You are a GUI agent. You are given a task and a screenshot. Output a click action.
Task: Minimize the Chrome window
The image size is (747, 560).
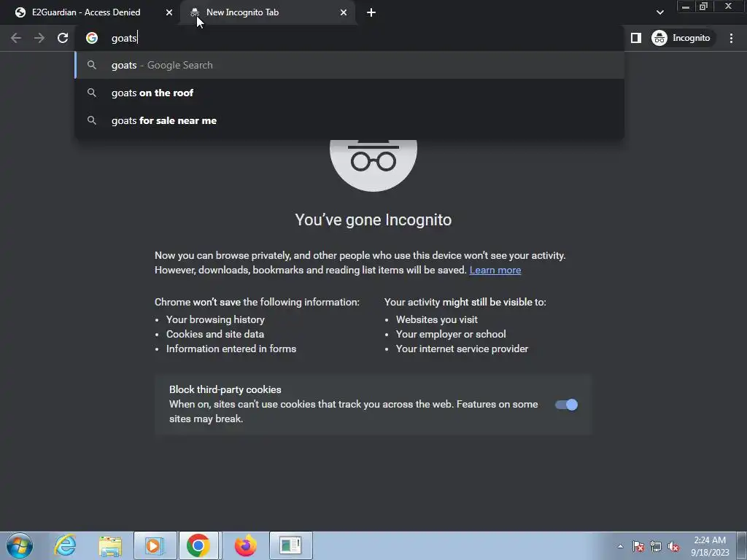tap(686, 6)
